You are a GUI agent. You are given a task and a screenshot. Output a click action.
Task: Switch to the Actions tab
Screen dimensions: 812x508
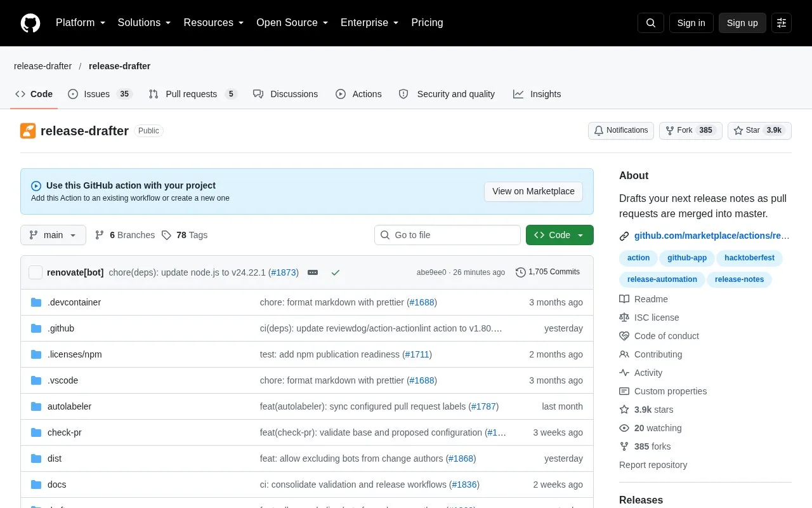click(358, 94)
